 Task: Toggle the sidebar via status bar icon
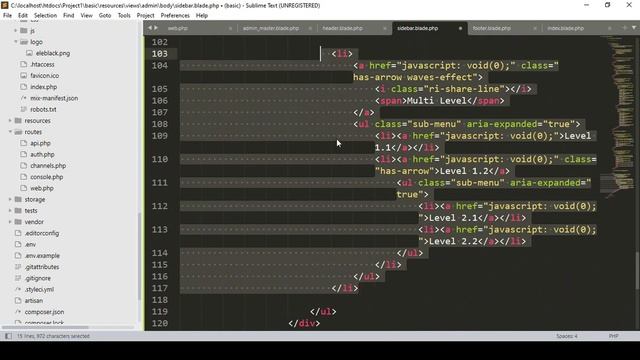(x=8, y=336)
